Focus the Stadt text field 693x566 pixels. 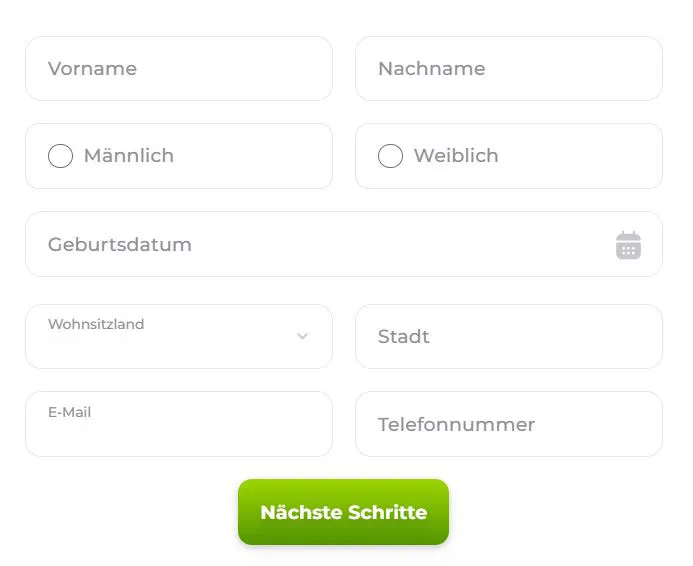pos(509,336)
